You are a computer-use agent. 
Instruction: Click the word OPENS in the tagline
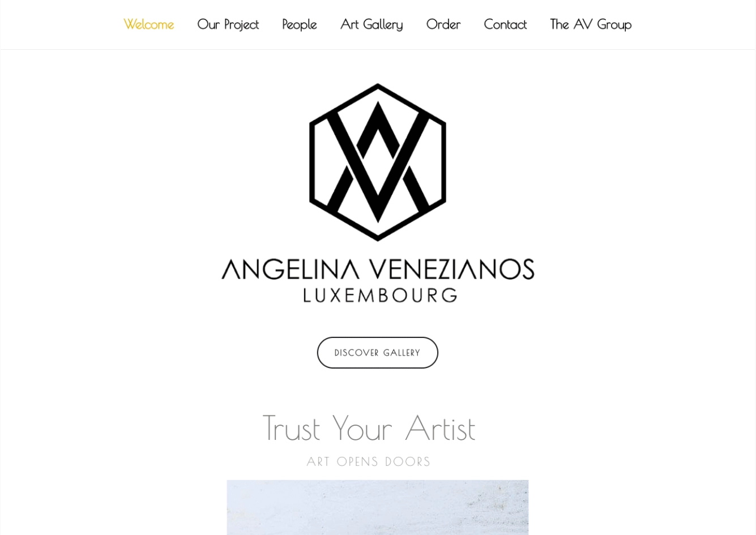click(357, 462)
